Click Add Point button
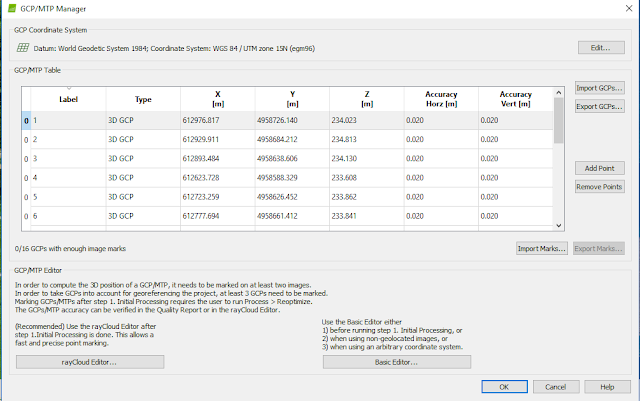The width and height of the screenshot is (640, 401). 600,168
